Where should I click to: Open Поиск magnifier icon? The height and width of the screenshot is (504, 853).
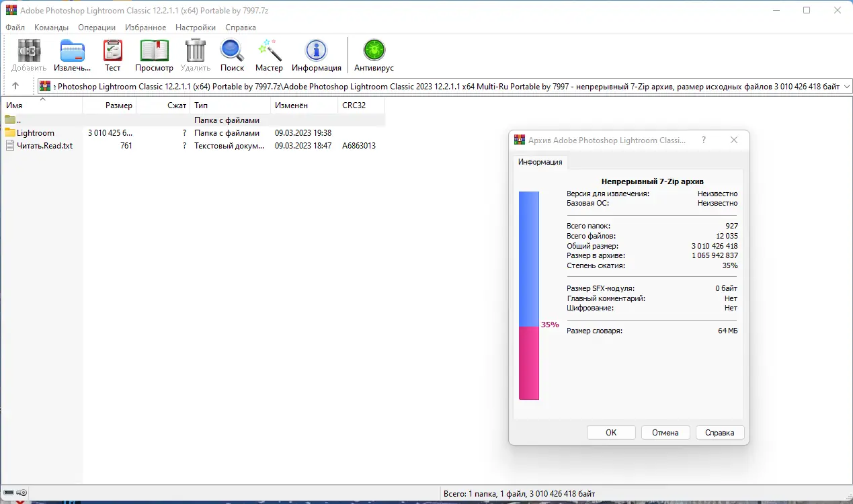232,51
